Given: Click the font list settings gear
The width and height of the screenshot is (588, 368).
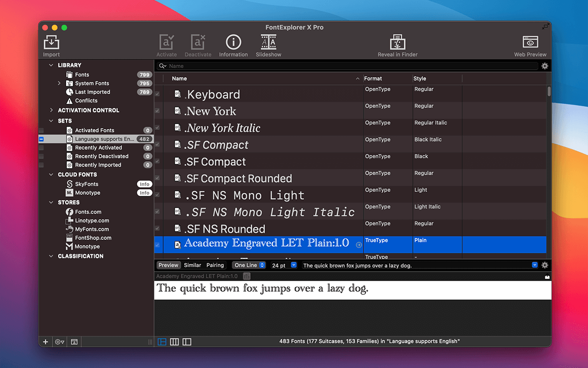Looking at the screenshot, I should (544, 66).
